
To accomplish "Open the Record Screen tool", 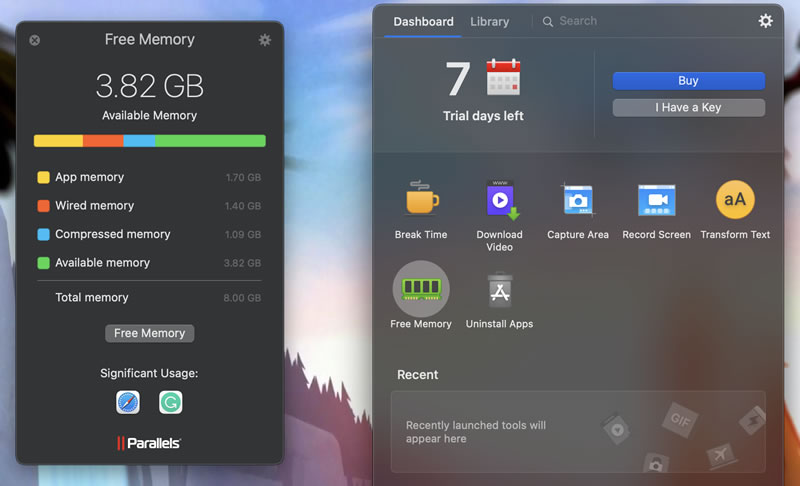I will click(657, 200).
